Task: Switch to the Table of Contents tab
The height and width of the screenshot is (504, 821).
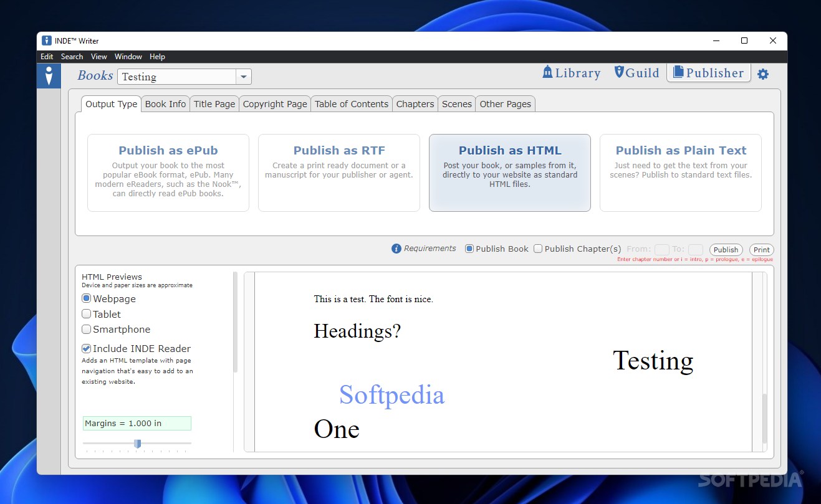Action: (352, 104)
